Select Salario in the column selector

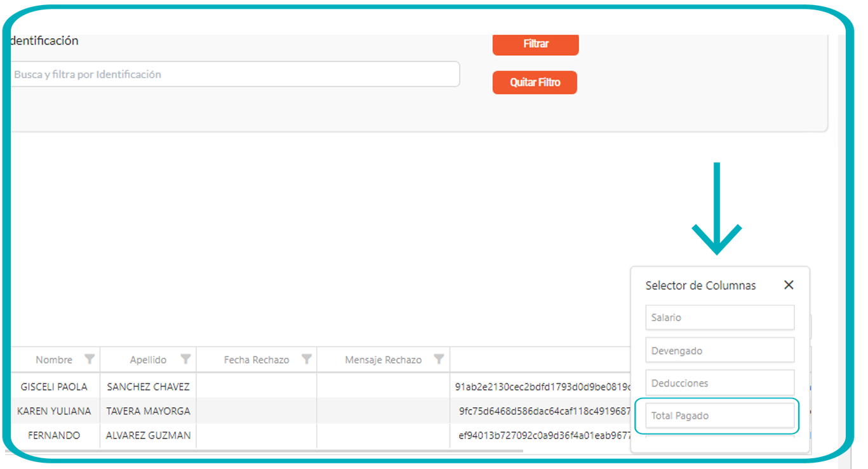tap(719, 318)
